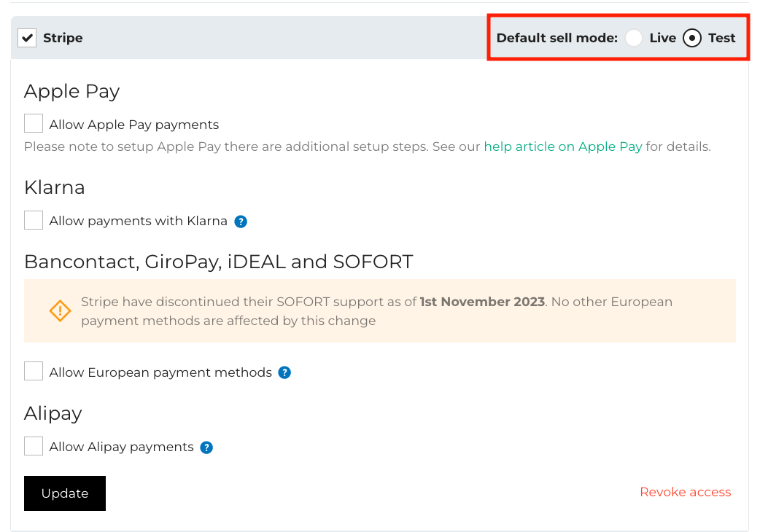Click the Klarna section heading
Viewport: 760px width, 532px height.
coord(55,187)
